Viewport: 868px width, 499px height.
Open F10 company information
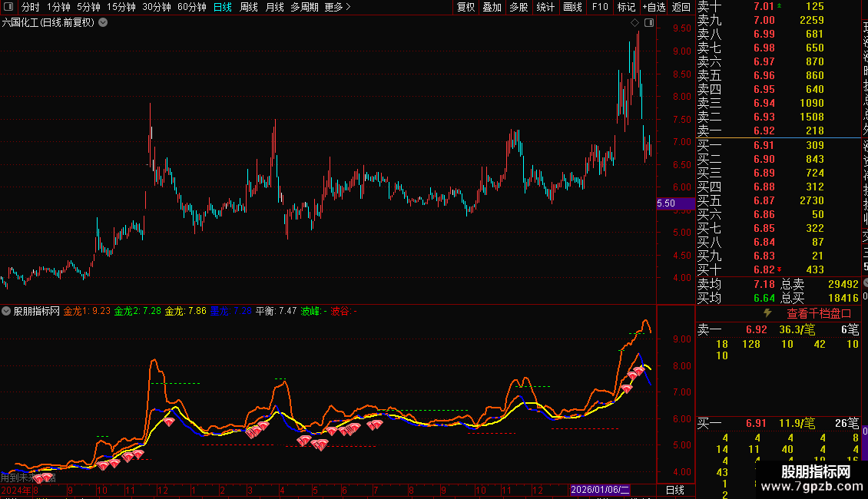[x=601, y=7]
